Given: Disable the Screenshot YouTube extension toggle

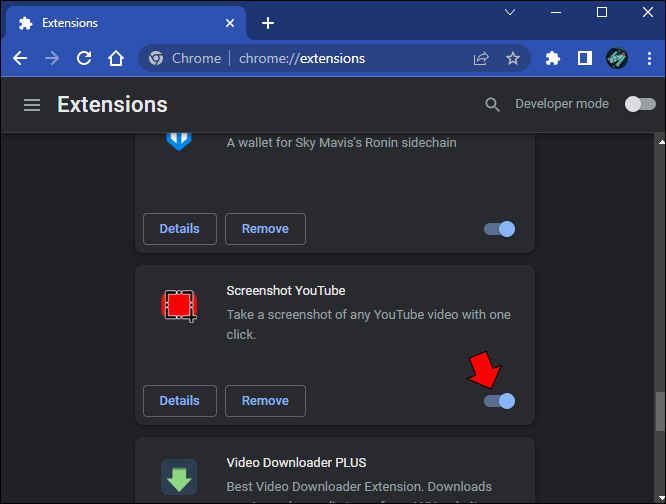Looking at the screenshot, I should 500,401.
